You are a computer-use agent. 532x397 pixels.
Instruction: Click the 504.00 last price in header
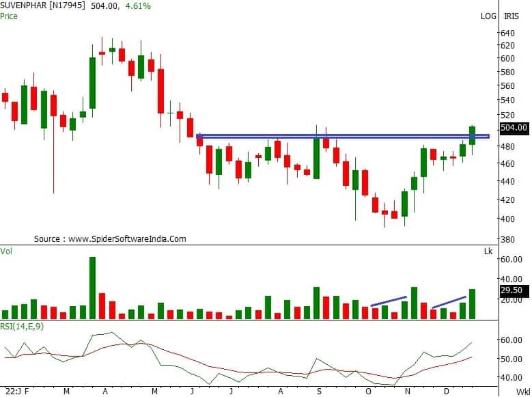(104, 6)
